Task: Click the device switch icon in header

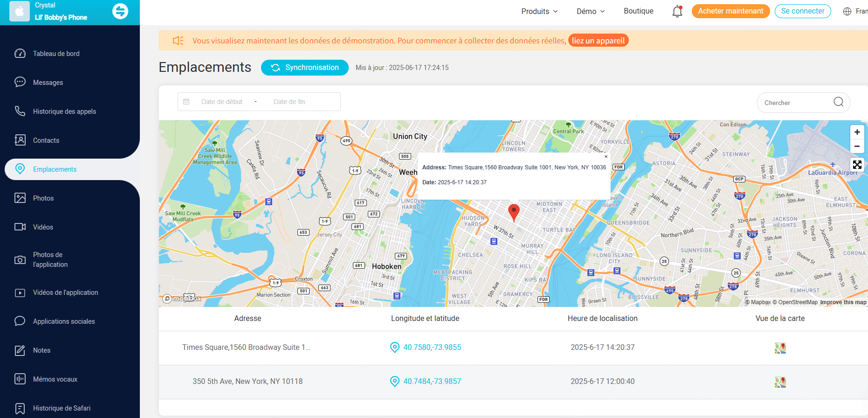Action: (x=120, y=11)
